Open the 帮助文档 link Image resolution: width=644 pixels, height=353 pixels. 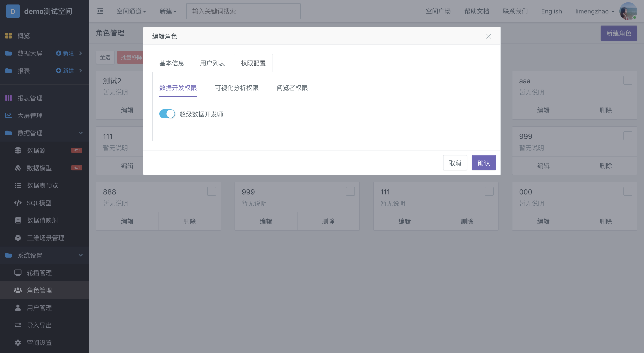[477, 11]
